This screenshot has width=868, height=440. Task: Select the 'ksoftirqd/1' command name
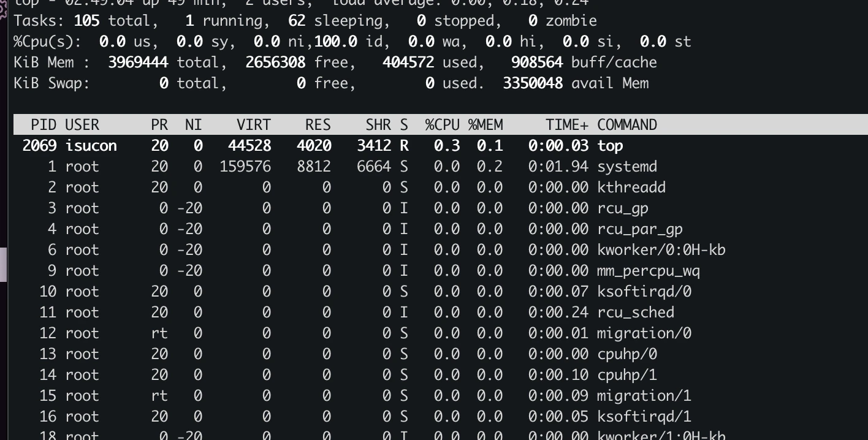click(644, 417)
